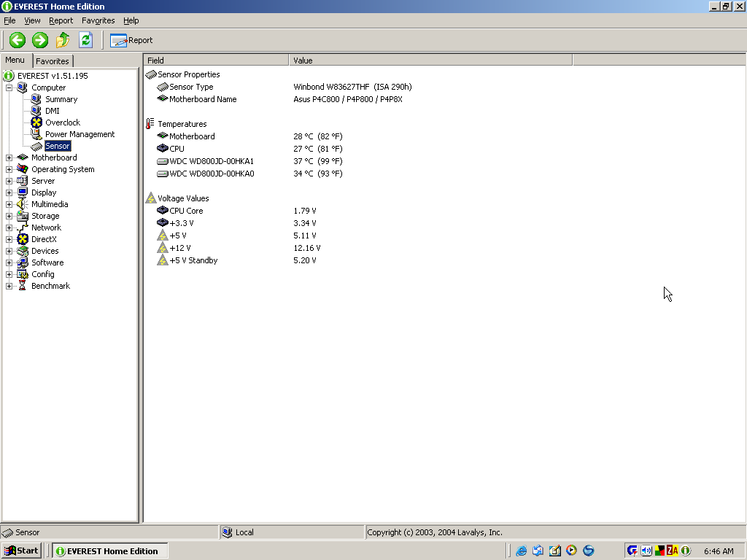Expand the Motherboard tree node
747x560 pixels.
click(9, 157)
